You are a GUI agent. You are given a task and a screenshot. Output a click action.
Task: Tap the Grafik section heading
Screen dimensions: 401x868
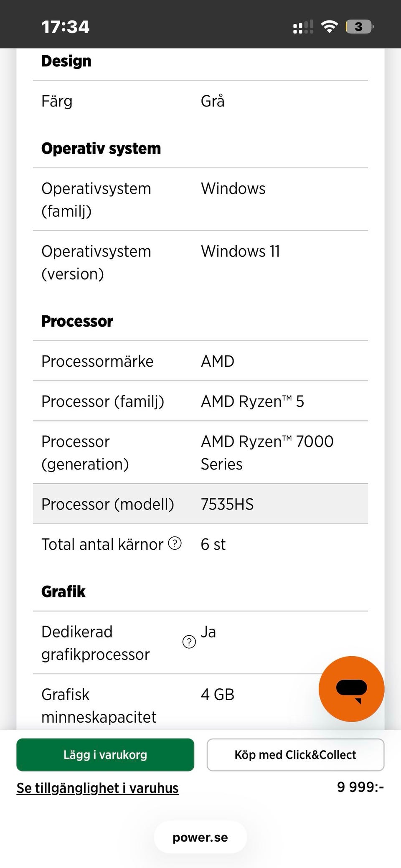63,591
